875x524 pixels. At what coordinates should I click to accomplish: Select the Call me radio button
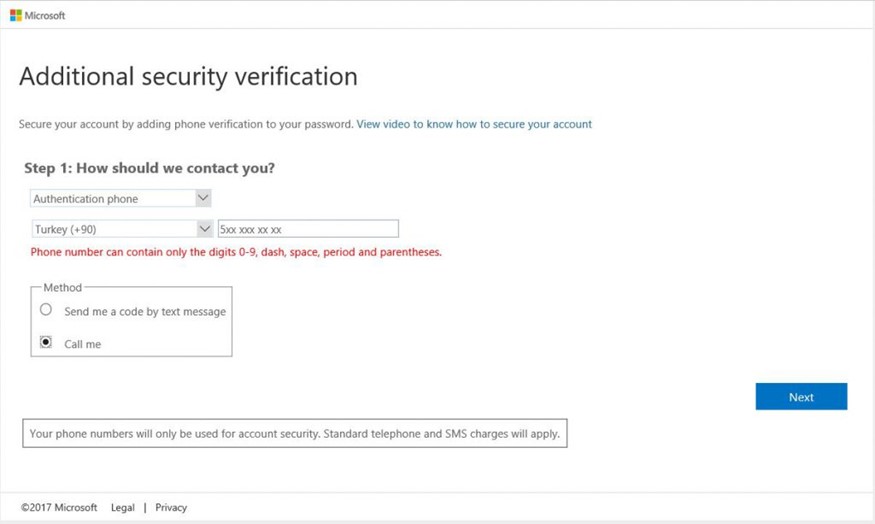coord(46,342)
